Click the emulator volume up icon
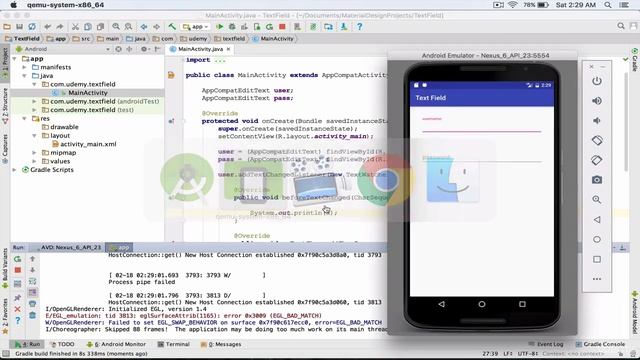 click(x=597, y=100)
